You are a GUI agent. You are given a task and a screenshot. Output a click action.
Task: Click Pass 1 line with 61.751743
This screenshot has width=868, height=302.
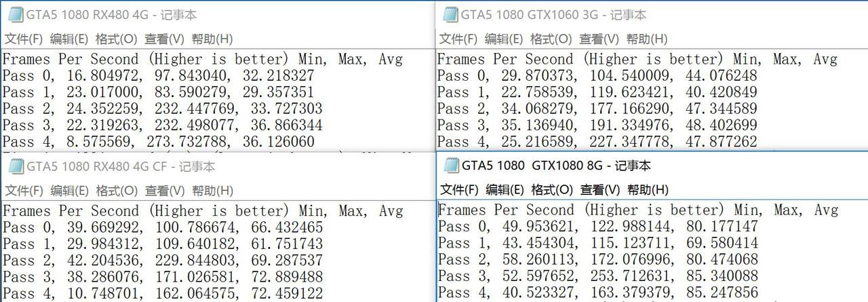pos(163,244)
